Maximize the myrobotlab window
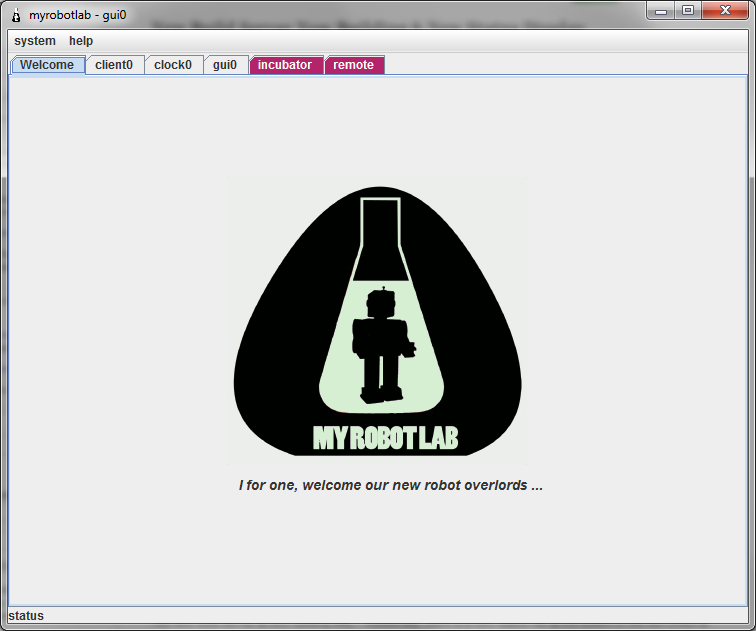The height and width of the screenshot is (631, 756). [x=688, y=11]
